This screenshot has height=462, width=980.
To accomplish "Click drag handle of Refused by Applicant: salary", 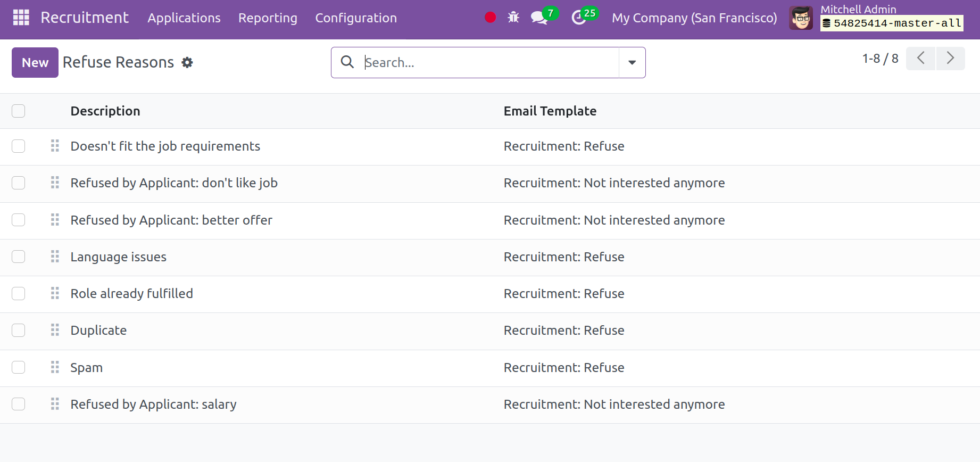I will pos(55,404).
